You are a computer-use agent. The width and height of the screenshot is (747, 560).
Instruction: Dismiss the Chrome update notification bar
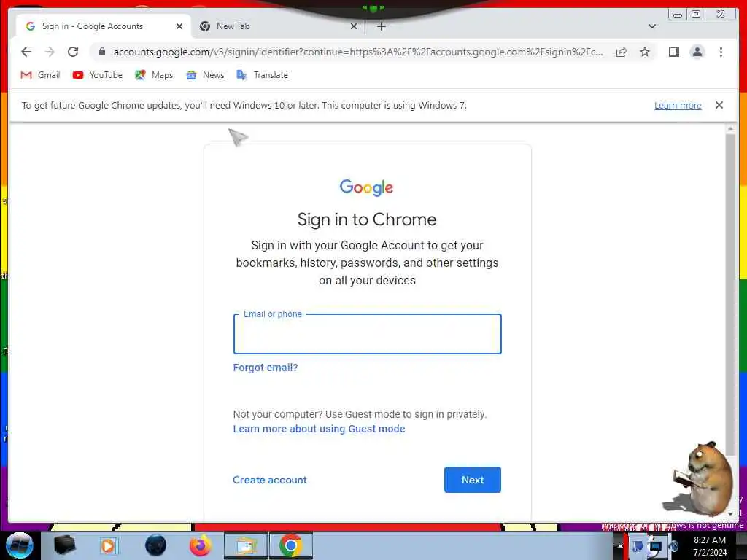point(719,105)
